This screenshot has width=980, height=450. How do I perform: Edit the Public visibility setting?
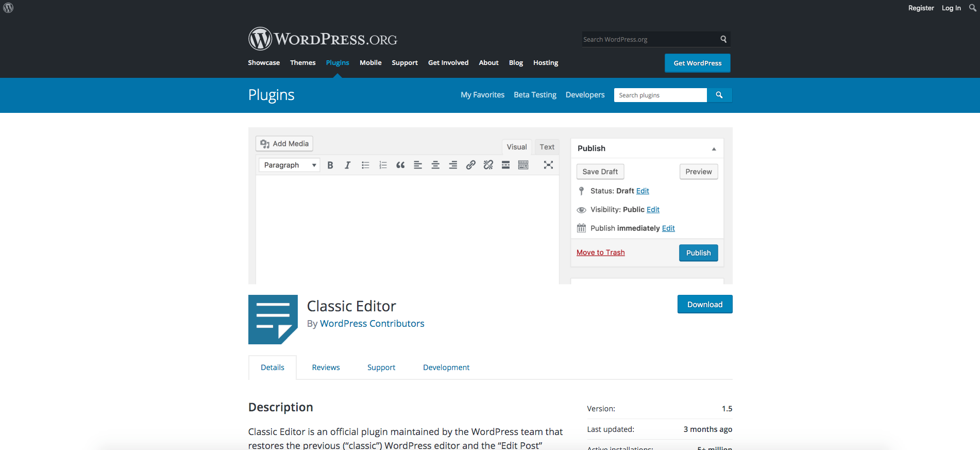click(x=653, y=209)
